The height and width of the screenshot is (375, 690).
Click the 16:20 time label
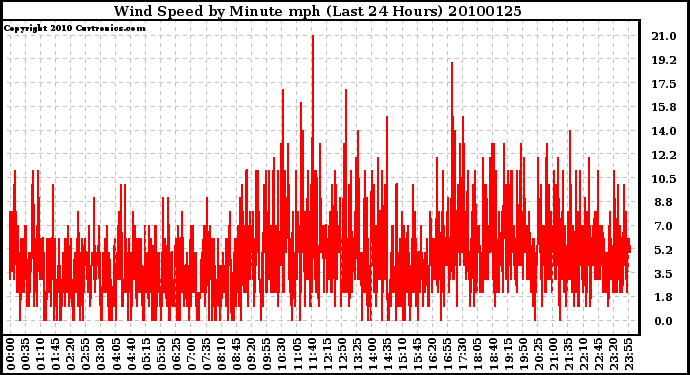point(432,354)
